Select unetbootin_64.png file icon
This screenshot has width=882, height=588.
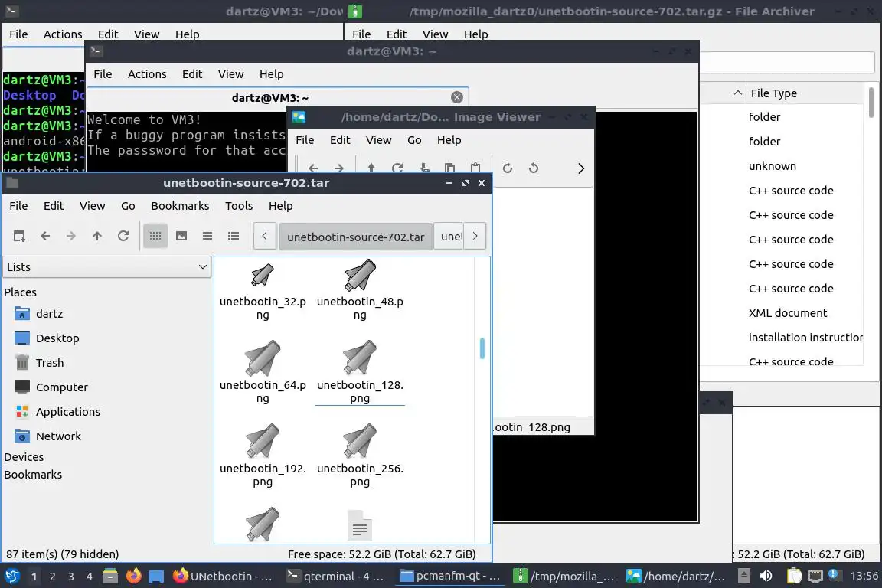(x=263, y=358)
